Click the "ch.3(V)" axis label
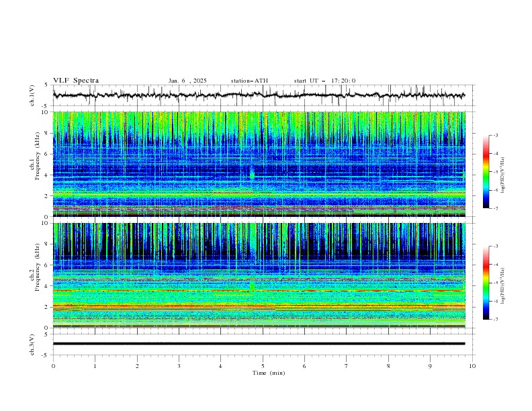532x411 pixels. point(32,345)
